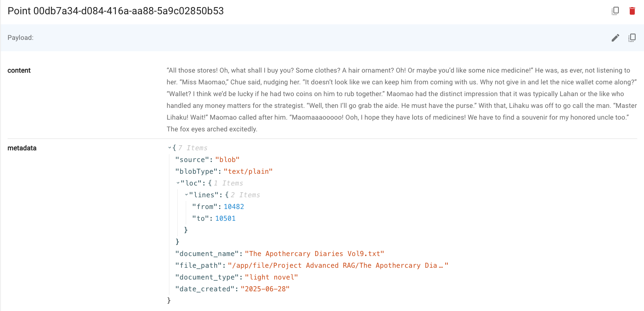Click the "Payload:" header label
The width and height of the screenshot is (644, 311).
[x=21, y=38]
